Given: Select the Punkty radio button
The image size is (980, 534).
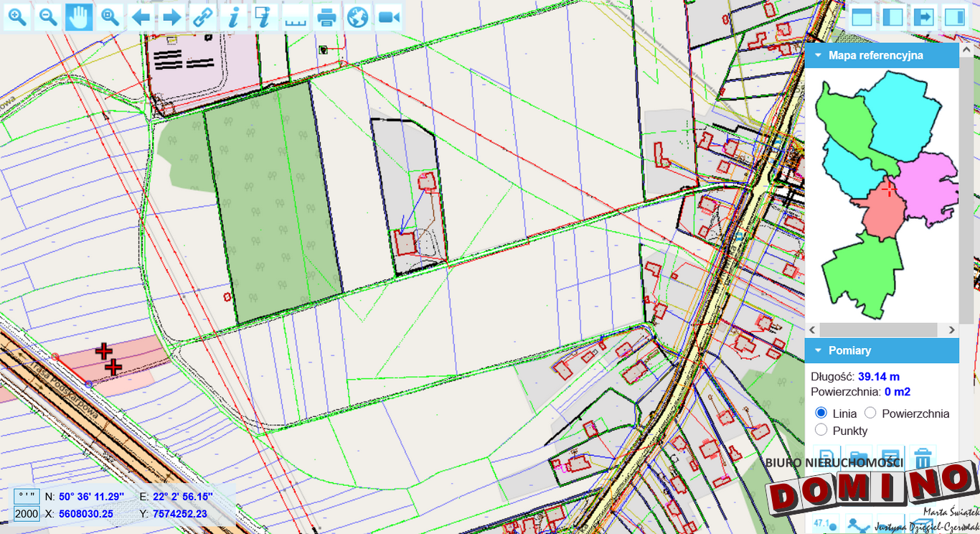Looking at the screenshot, I should point(821,430).
